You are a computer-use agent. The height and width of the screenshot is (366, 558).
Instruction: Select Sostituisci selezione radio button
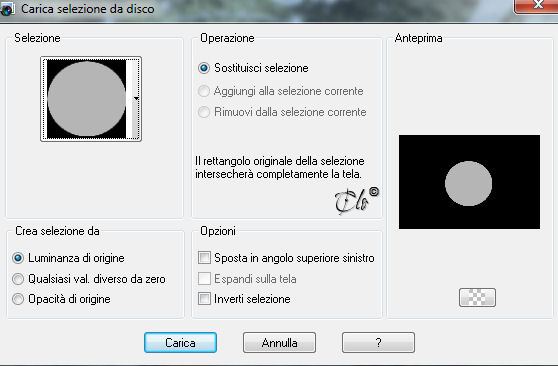pyautogui.click(x=204, y=68)
